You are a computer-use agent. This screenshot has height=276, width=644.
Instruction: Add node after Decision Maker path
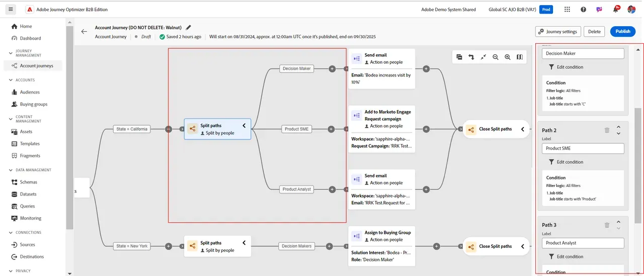[332, 68]
